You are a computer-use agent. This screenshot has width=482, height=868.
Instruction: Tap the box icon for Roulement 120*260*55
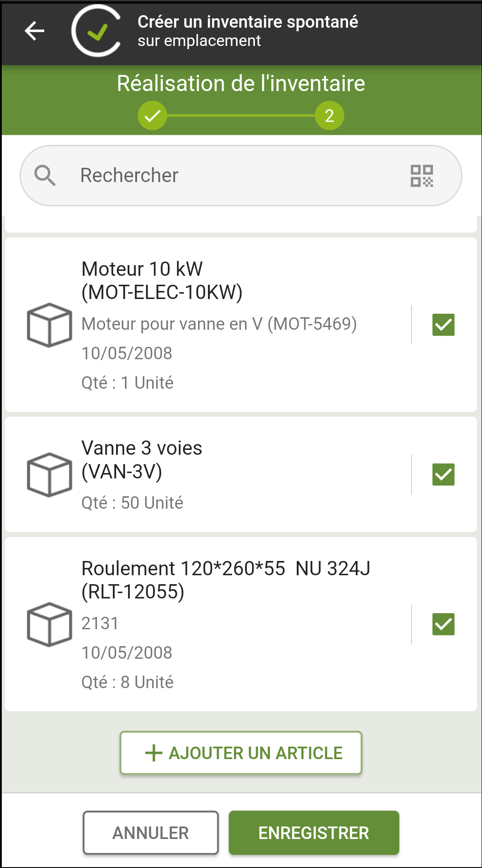[x=50, y=624]
